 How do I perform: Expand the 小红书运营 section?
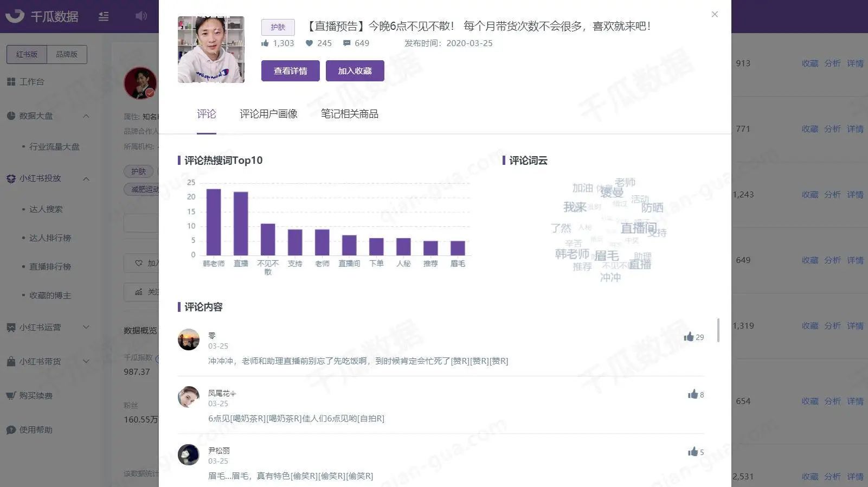coord(86,328)
